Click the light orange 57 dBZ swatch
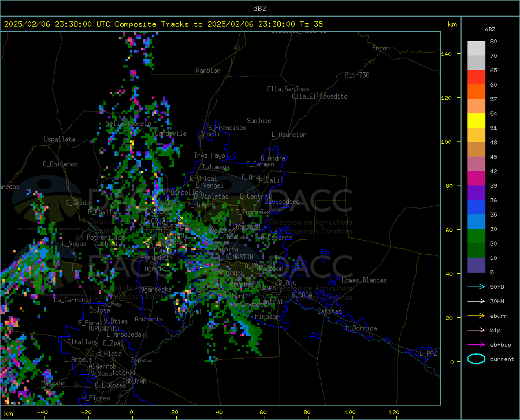This screenshot has height=420, width=520. pos(476,106)
